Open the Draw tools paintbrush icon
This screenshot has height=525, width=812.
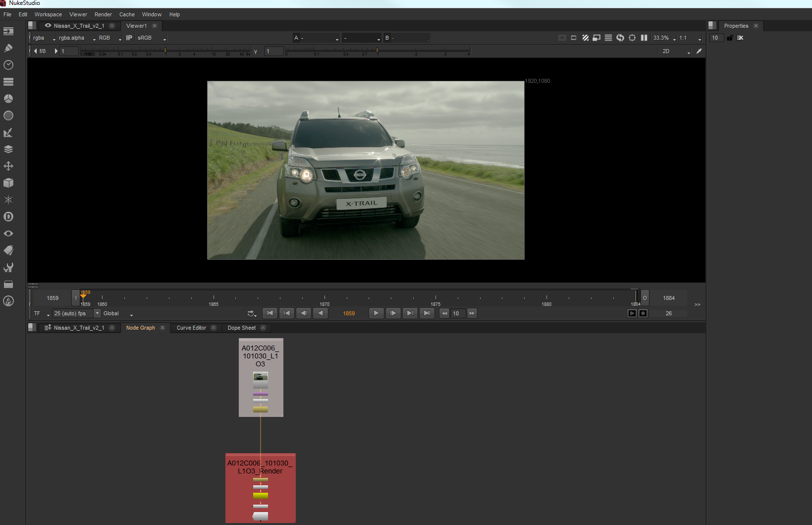[8, 48]
